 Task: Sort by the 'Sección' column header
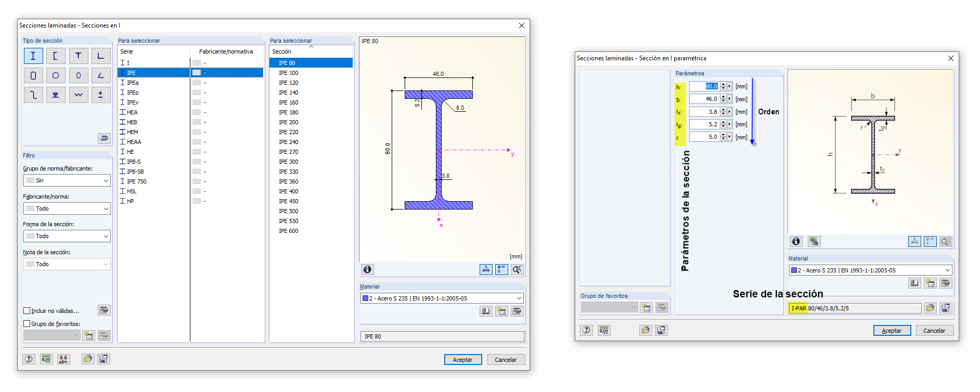tap(311, 51)
